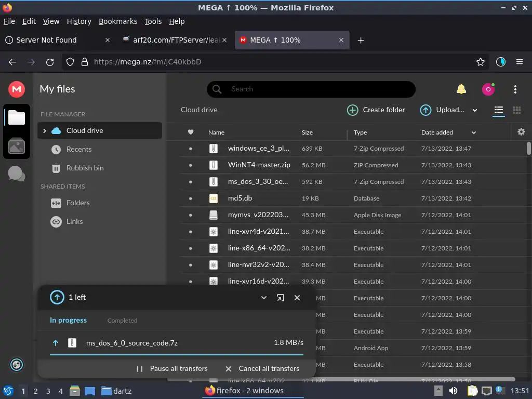Click the Create folder plus icon
The image size is (532, 399).
click(353, 110)
